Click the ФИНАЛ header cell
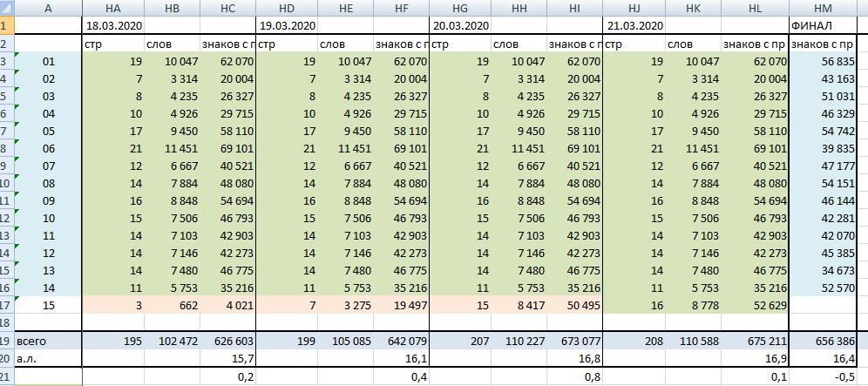Viewport: 868px width, 386px height. 823,26
